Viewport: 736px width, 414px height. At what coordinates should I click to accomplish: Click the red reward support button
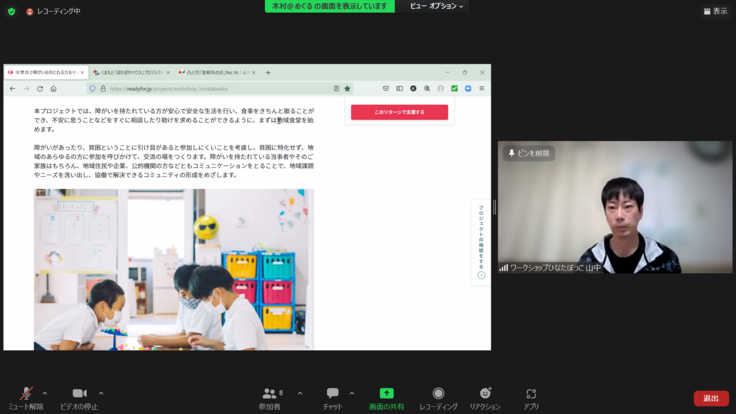[x=399, y=112]
